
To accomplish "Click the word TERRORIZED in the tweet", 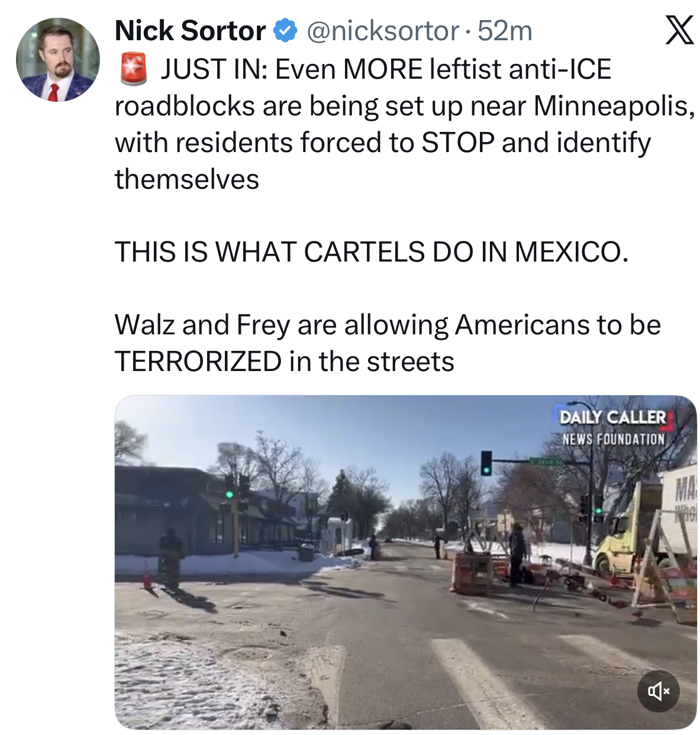I will tap(198, 362).
